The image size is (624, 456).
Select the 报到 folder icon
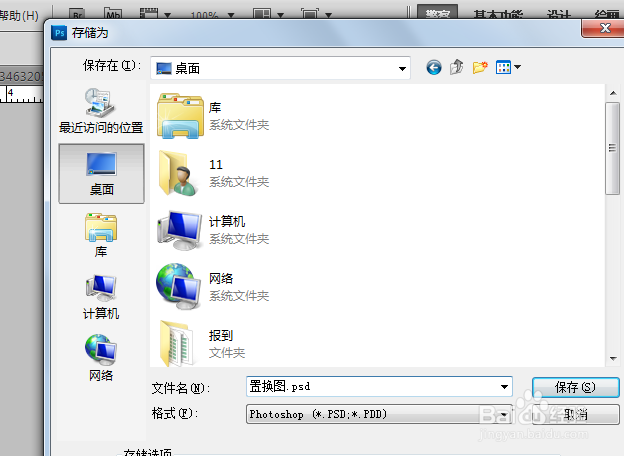tap(179, 343)
